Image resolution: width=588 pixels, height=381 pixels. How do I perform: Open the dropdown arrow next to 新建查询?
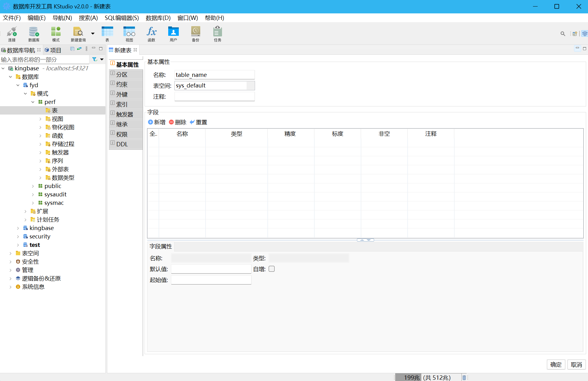(x=93, y=34)
